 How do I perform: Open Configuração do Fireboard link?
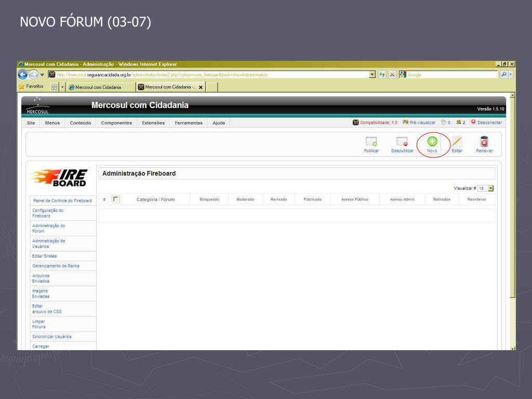point(48,213)
